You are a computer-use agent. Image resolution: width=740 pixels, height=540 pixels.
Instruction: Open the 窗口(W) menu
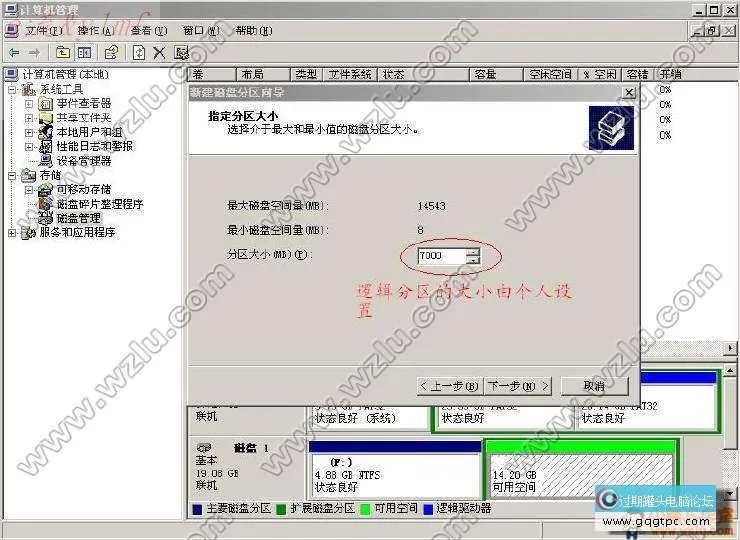201,31
